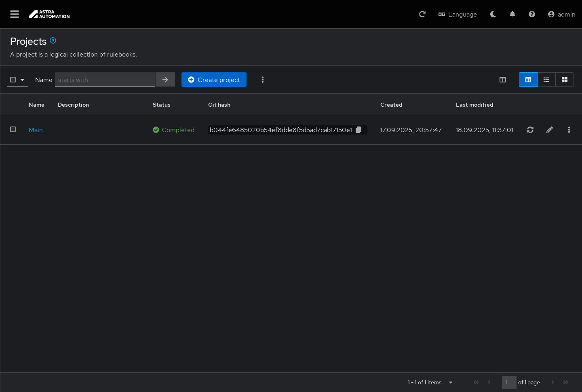
Task: Expand the bulk select dropdown arrow
Action: [x=22, y=80]
